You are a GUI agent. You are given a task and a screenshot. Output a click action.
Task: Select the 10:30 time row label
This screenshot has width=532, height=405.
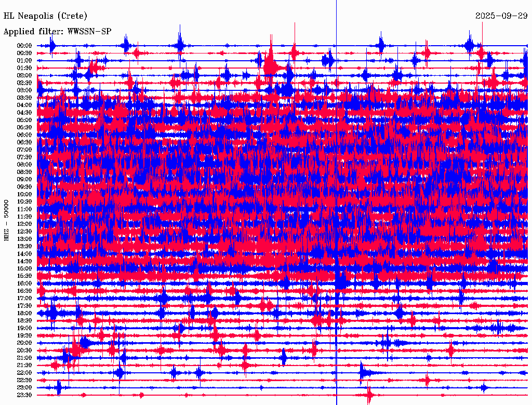point(24,202)
